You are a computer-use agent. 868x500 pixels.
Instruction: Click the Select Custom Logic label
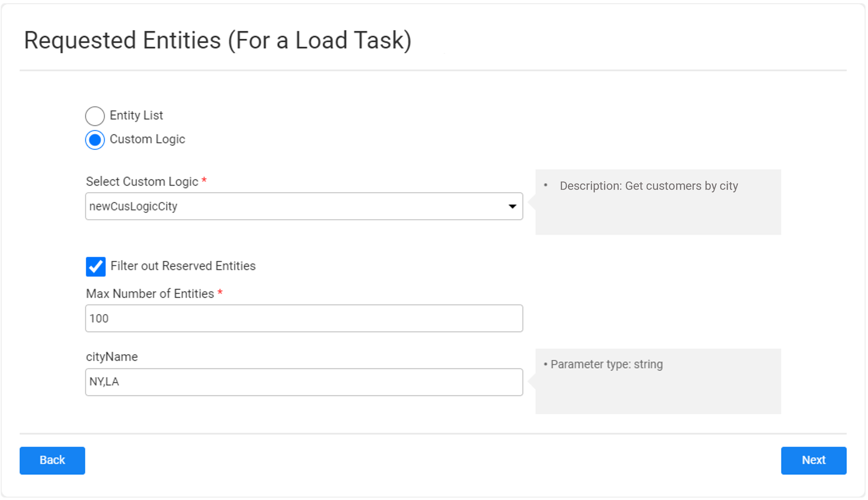click(143, 181)
